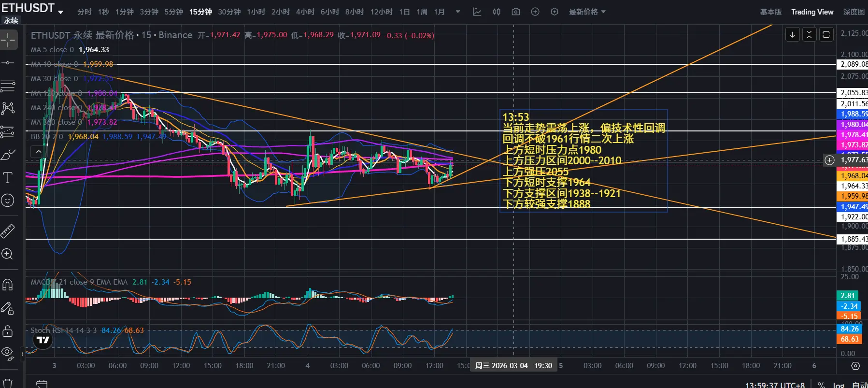Switch to the 6小时 timeframe
This screenshot has width=868, height=388.
pos(330,12)
